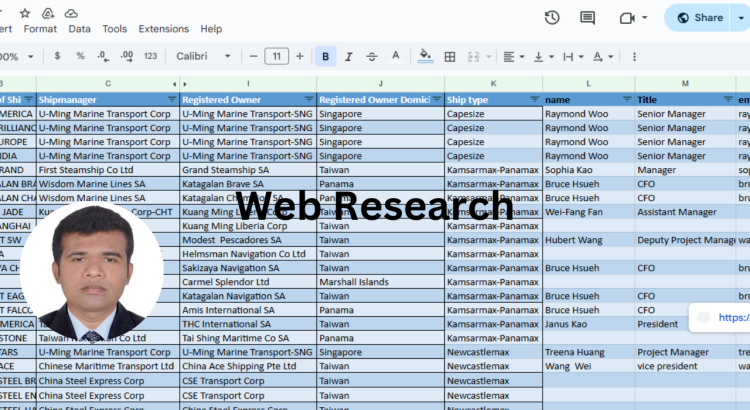Check cloud save status icon
This screenshot has height=410, width=750.
tap(71, 13)
